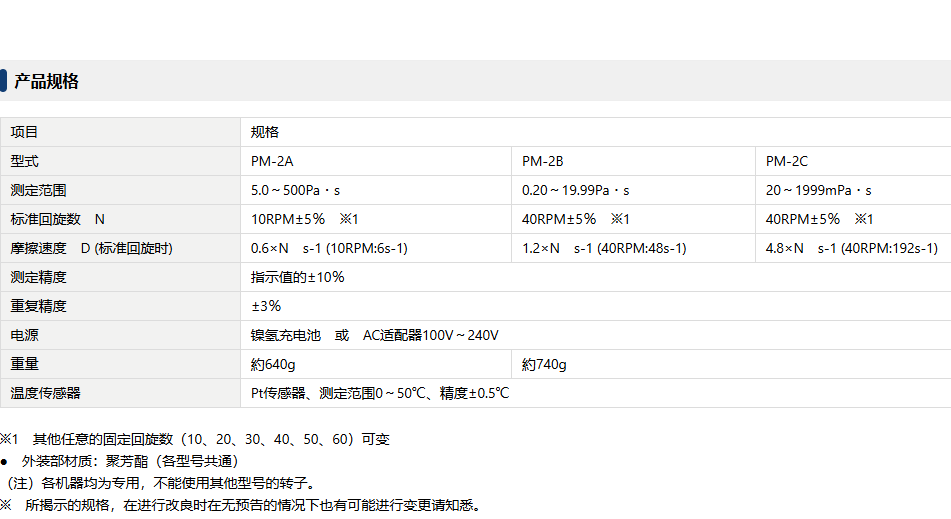Image resolution: width=951 pixels, height=519 pixels.
Task: Click the 0.6×N friction speed value
Action: tap(329, 248)
